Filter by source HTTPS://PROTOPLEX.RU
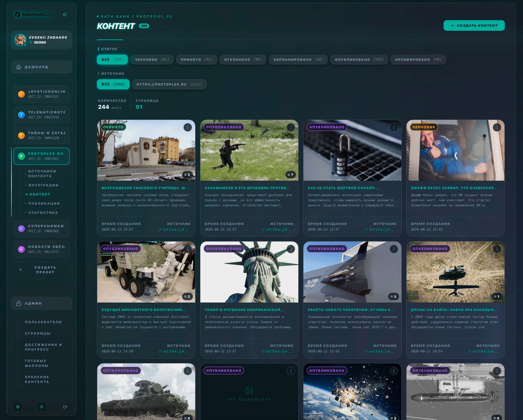 point(169,84)
